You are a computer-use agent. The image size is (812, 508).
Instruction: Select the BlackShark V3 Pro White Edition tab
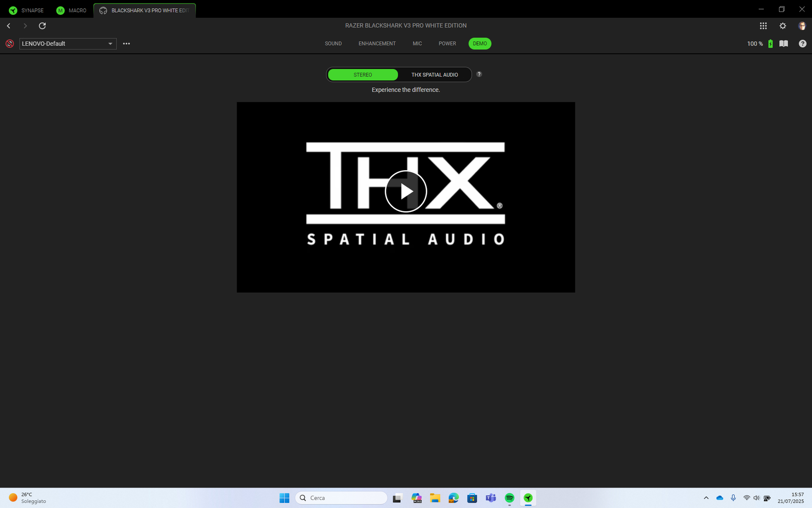point(145,10)
